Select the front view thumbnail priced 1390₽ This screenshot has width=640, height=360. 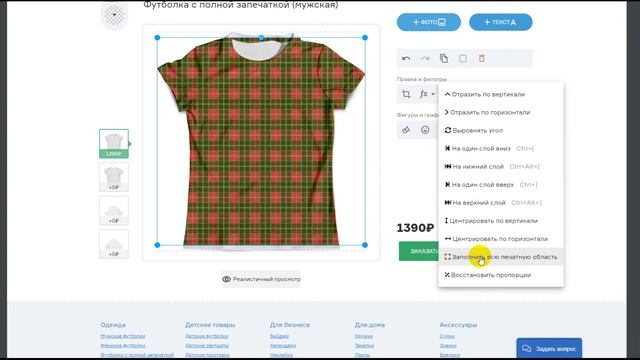(114, 144)
